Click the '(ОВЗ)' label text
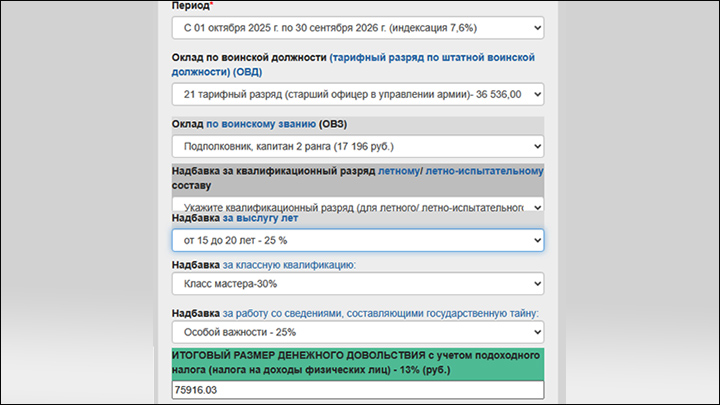This screenshot has width=720, height=405. [338, 124]
